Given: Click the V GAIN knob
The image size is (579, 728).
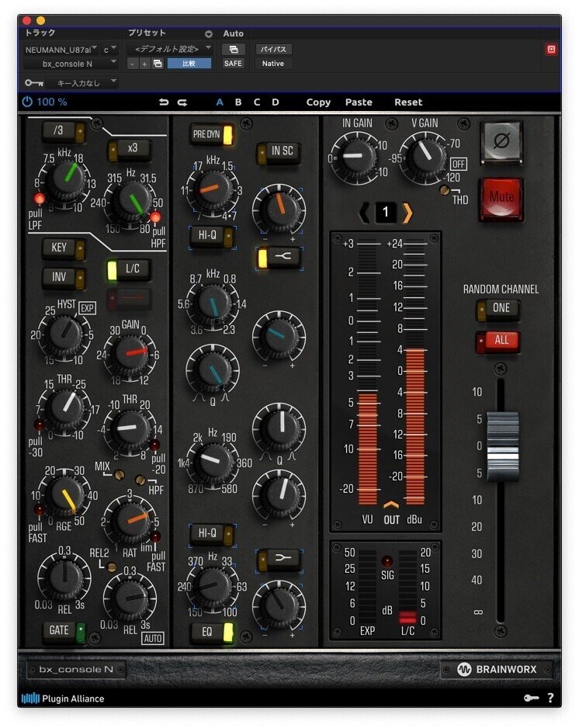Looking at the screenshot, I should (x=425, y=157).
